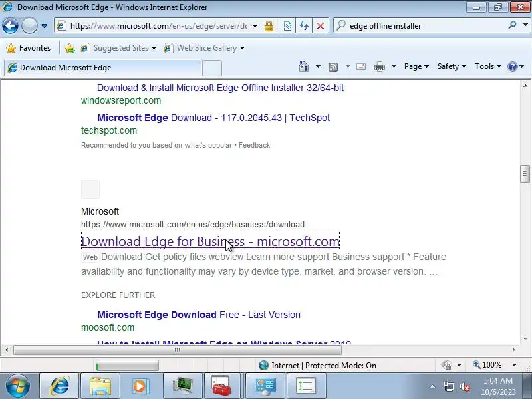Click the Read Mail envelope icon
Image resolution: width=532 pixels, height=399 pixels.
point(361,66)
